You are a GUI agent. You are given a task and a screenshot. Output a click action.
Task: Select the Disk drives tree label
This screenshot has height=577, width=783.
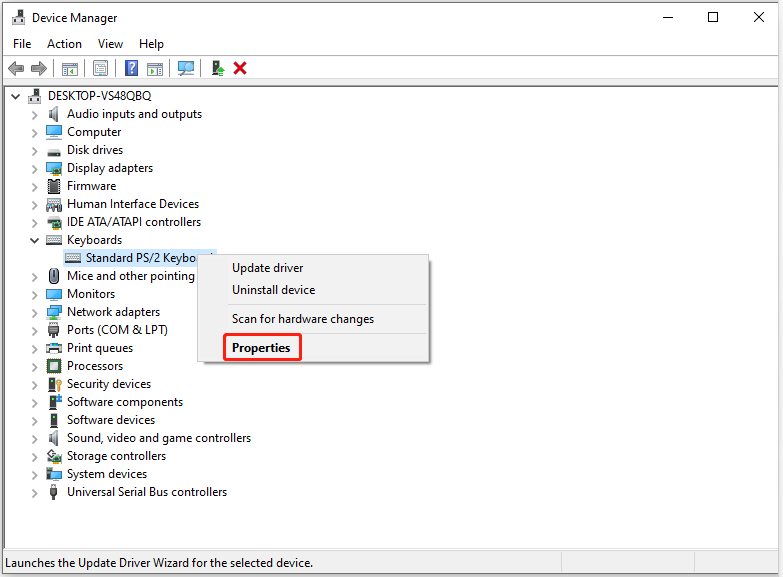pos(95,150)
